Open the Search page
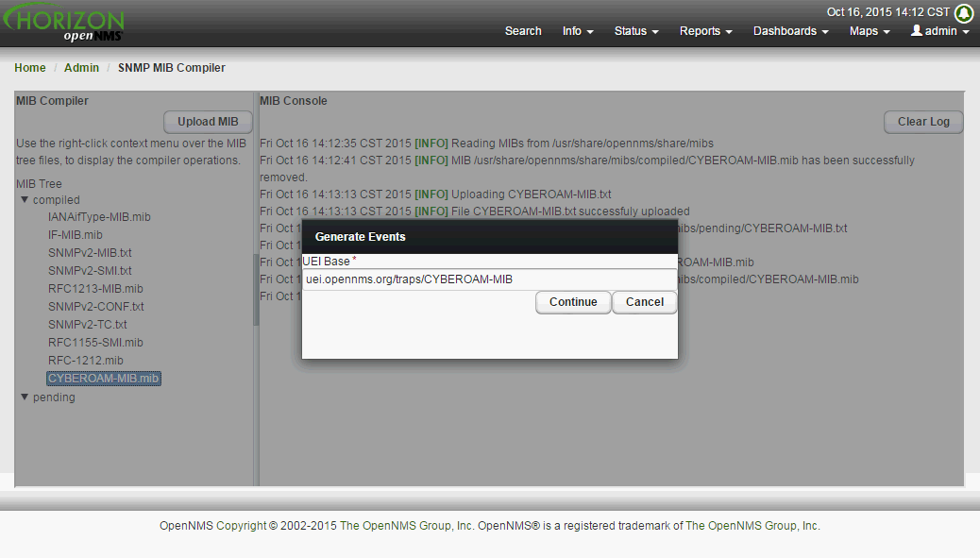 coord(523,30)
